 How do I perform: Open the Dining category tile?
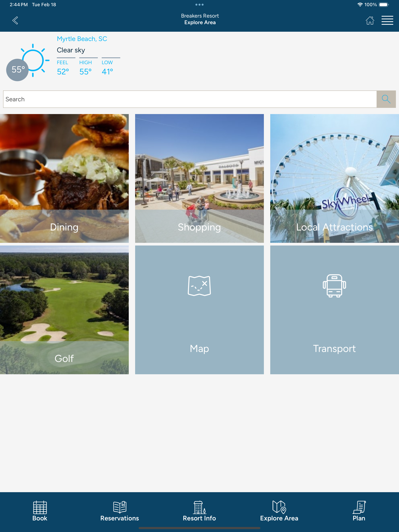coord(64,178)
